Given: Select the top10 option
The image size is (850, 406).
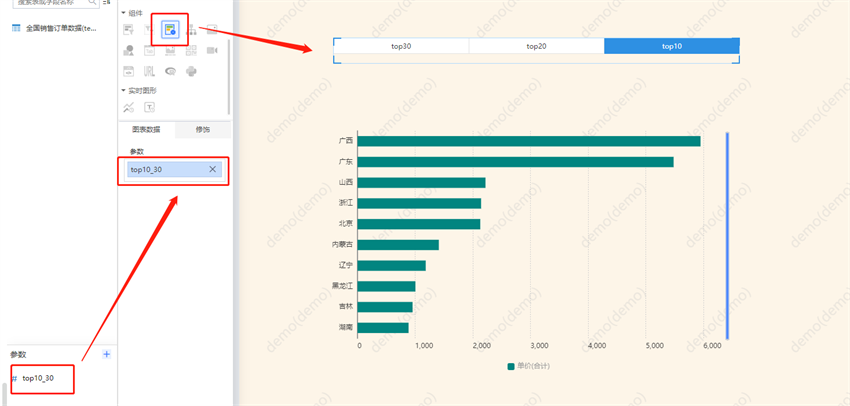Looking at the screenshot, I should point(671,46).
